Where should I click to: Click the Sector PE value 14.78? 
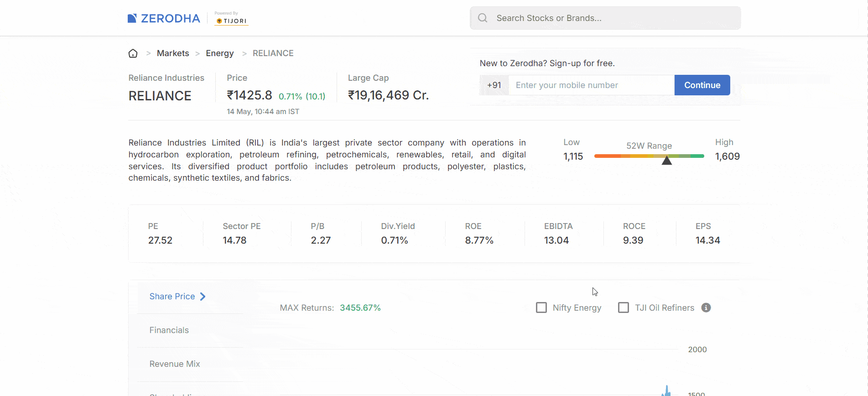[234, 240]
